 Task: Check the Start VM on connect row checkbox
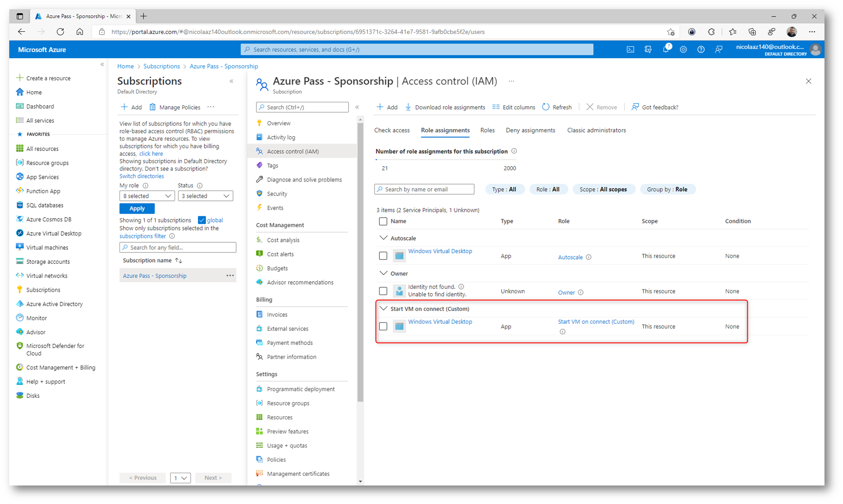click(383, 326)
